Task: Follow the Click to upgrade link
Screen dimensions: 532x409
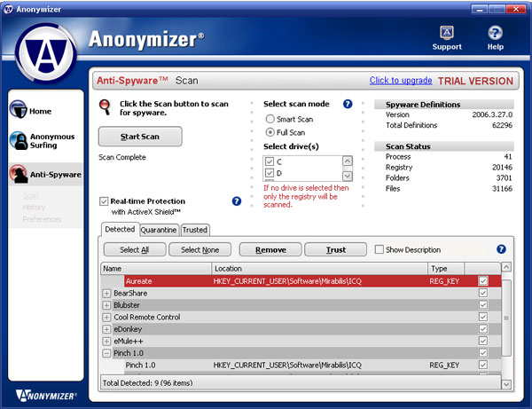Action: pyautogui.click(x=401, y=81)
